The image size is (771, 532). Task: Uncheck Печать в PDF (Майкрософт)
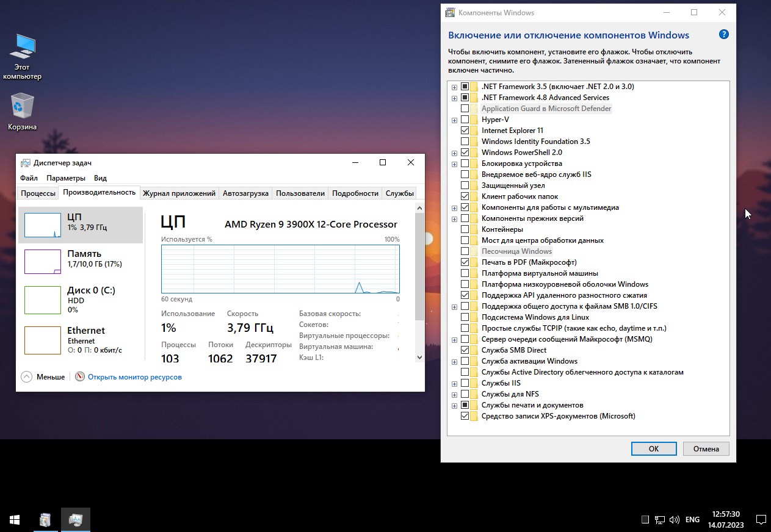(465, 262)
